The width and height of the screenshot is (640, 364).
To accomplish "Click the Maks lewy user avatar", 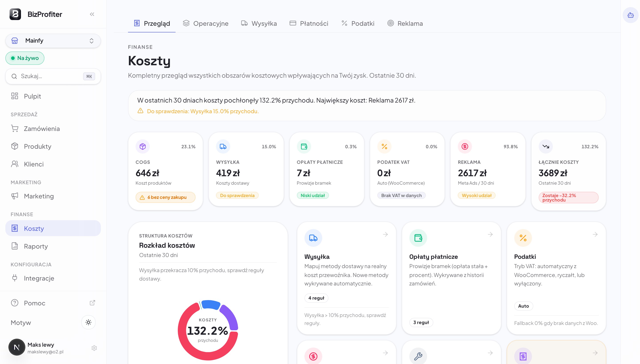I will pos(17,347).
